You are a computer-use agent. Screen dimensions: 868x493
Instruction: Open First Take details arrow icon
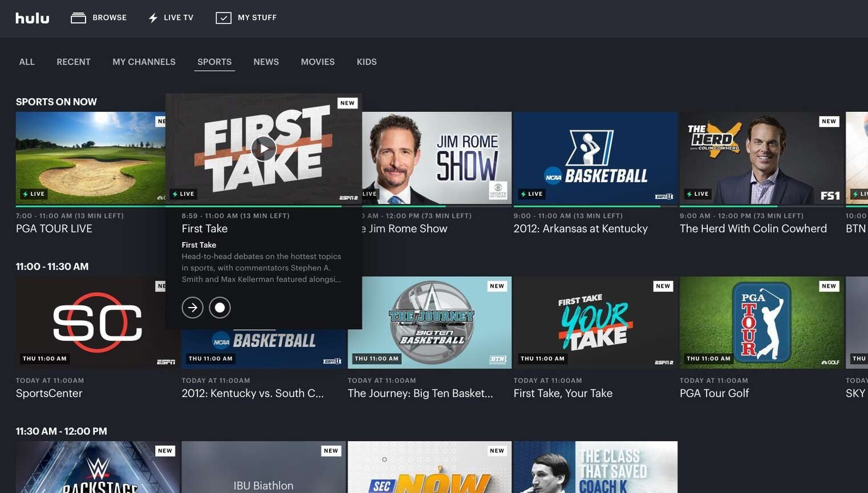tap(193, 308)
